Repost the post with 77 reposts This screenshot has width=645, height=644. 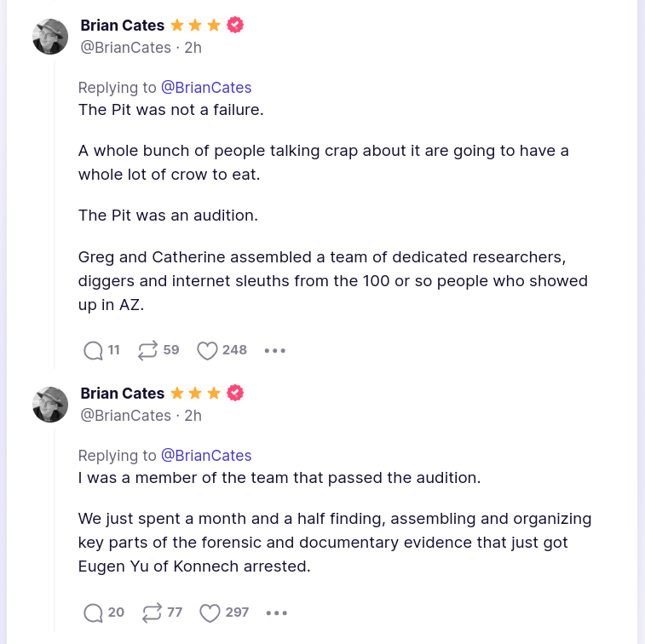coord(153,612)
